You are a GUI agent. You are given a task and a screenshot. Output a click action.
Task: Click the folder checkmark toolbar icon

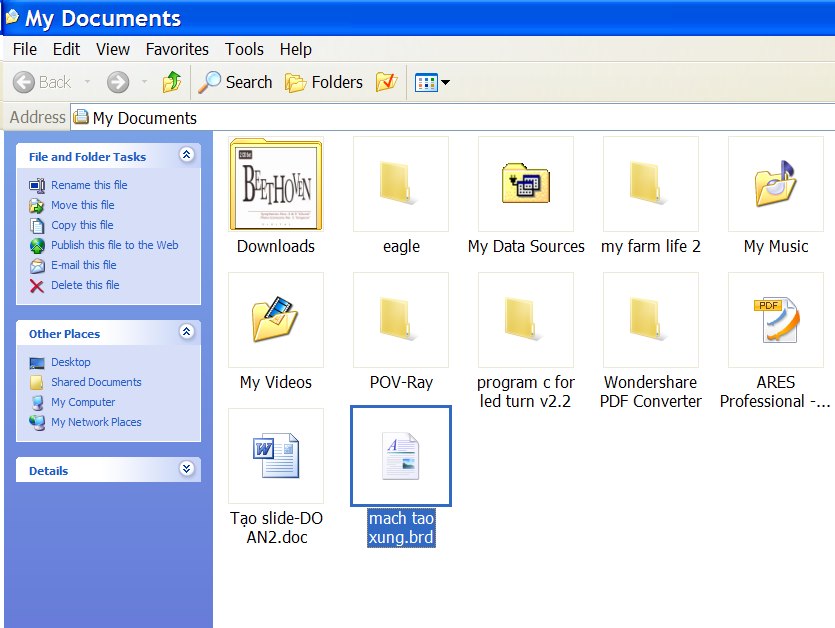point(387,82)
